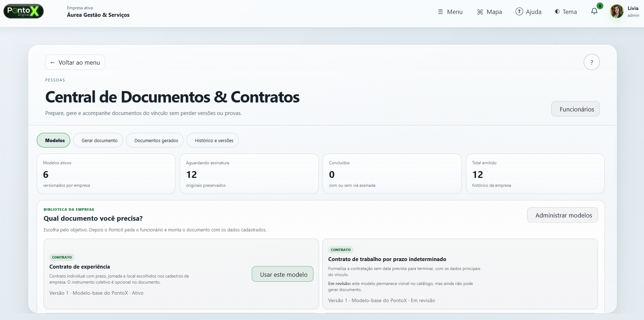Open the Mapa navigation item
The image size is (644, 320).
tap(489, 12)
